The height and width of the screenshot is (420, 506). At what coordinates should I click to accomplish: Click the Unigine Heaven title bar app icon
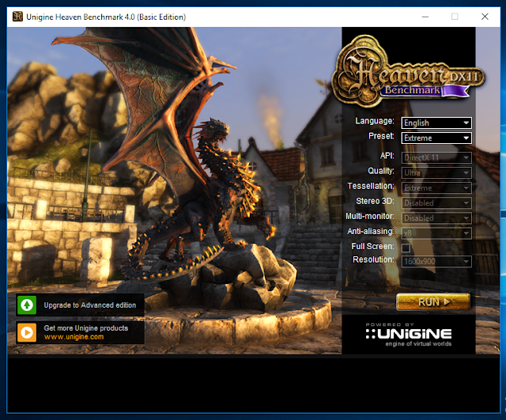17,17
